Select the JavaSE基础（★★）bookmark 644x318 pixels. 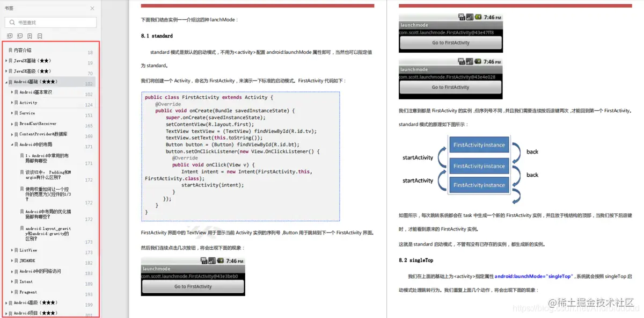click(32, 61)
